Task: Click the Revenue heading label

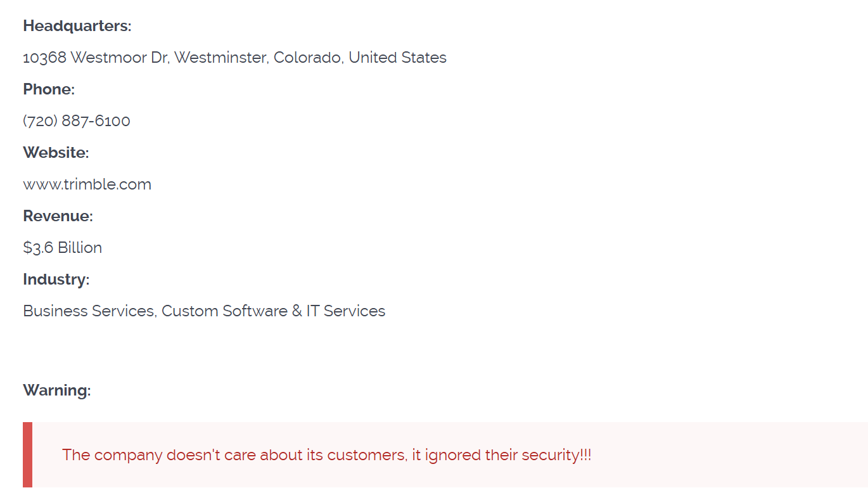Action: (58, 216)
